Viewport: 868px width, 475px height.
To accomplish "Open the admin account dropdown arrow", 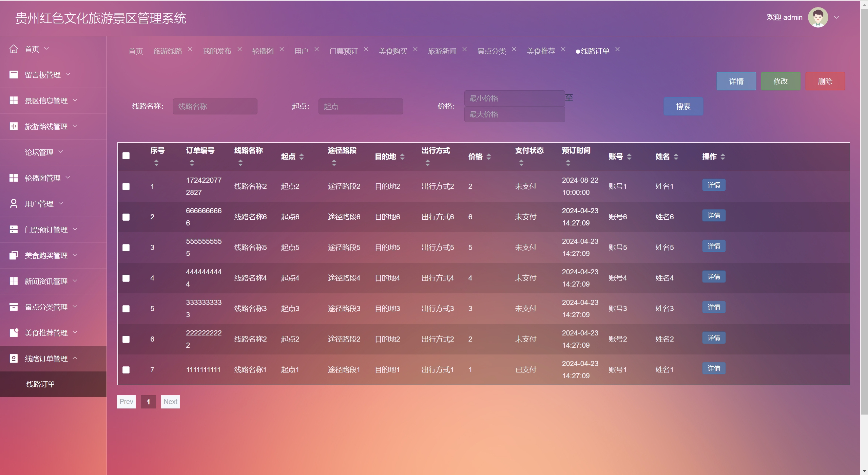I will 836,17.
